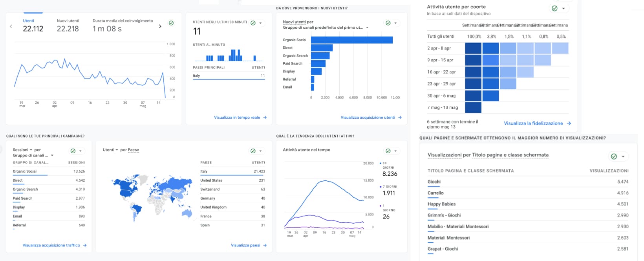Click Spain country row

[x=232, y=226]
